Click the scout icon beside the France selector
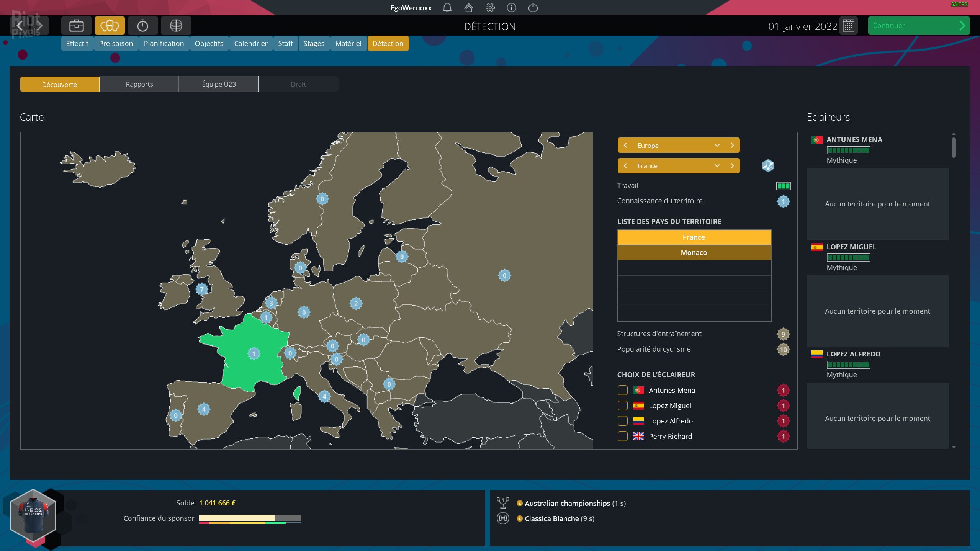 [767, 166]
